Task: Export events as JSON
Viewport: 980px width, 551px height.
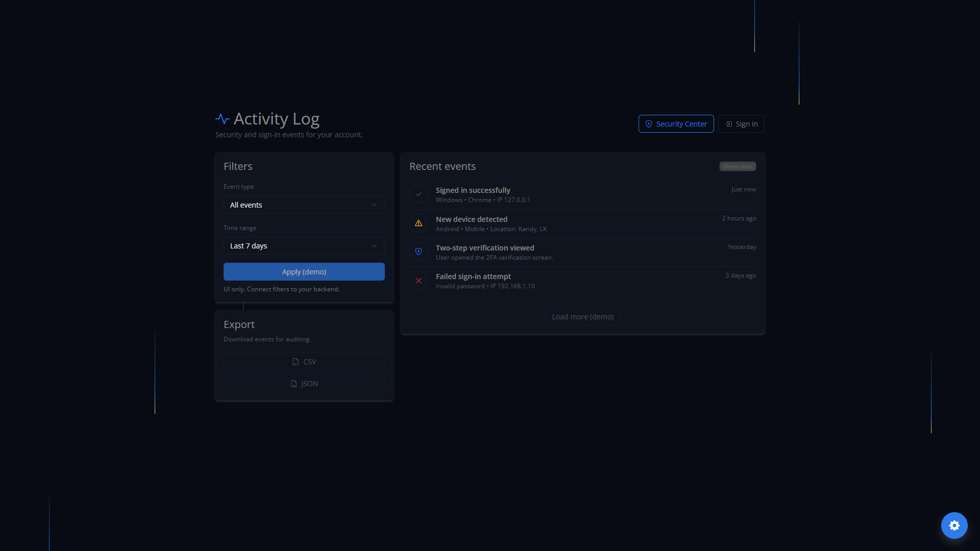Action: (x=304, y=384)
